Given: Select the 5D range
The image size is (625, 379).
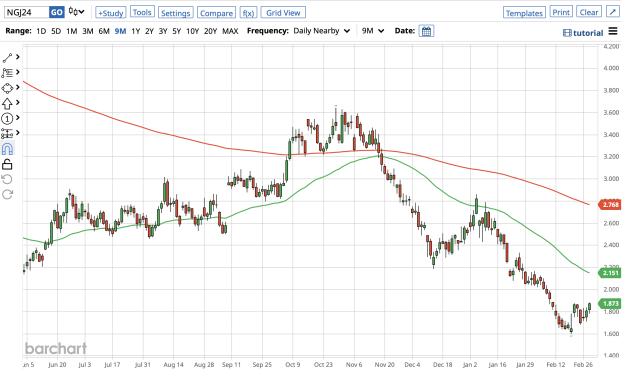Looking at the screenshot, I should coord(56,31).
